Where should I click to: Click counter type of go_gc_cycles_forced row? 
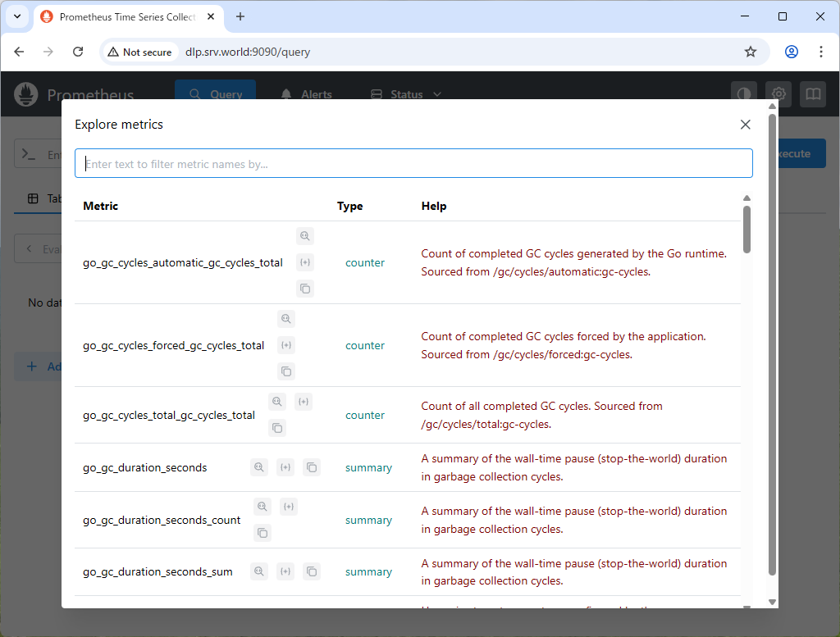coord(365,346)
